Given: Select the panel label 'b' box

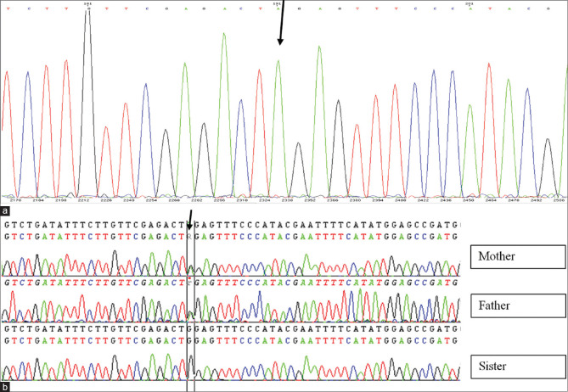Looking at the screenshot, I should tap(6, 387).
